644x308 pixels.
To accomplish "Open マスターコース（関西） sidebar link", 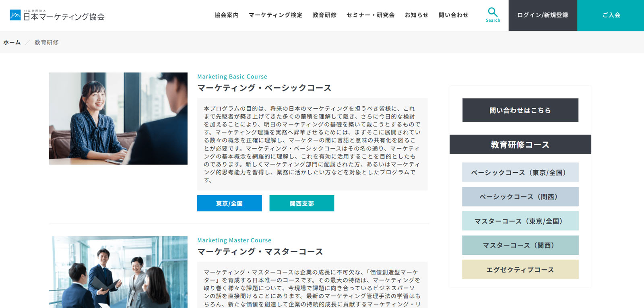I will click(520, 245).
